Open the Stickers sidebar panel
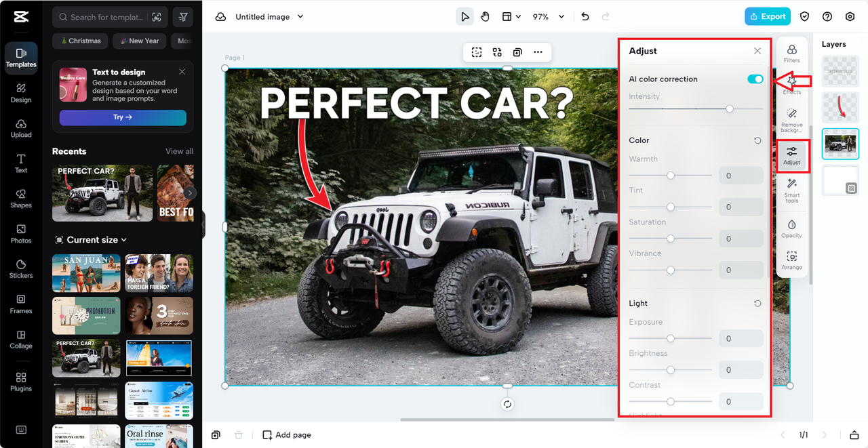The image size is (868, 448). click(21, 269)
